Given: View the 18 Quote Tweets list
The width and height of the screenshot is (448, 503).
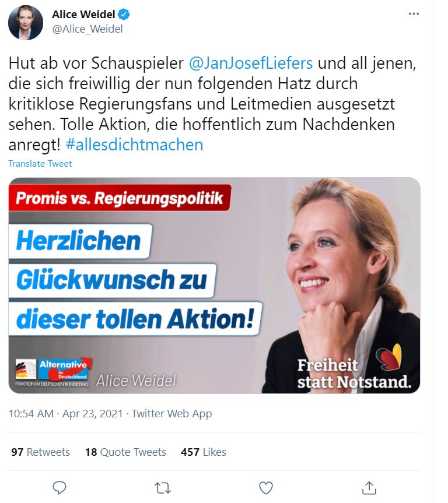Looking at the screenshot, I should click(x=125, y=452).
